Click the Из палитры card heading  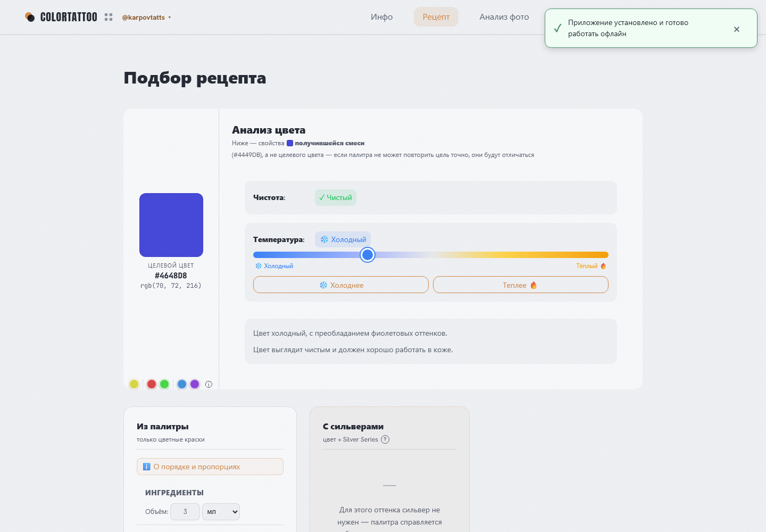(x=163, y=427)
